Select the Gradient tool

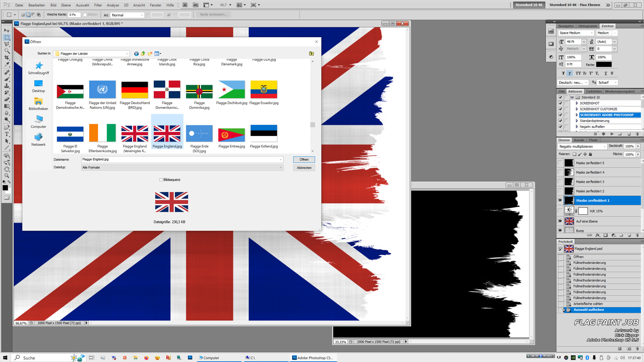7,106
